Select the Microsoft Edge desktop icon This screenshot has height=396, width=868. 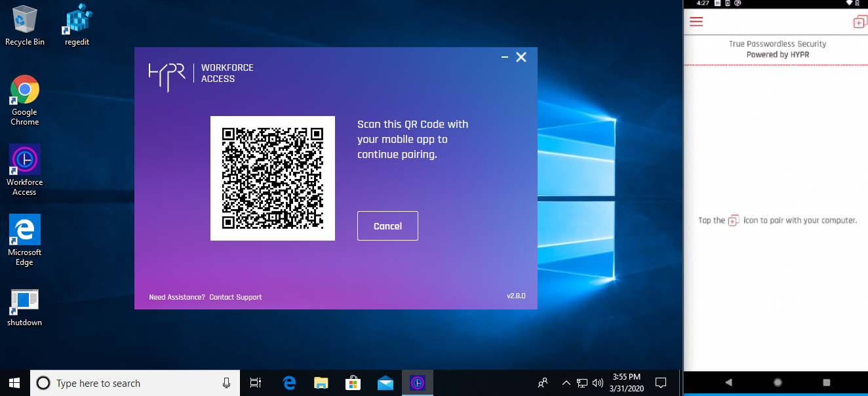click(25, 241)
